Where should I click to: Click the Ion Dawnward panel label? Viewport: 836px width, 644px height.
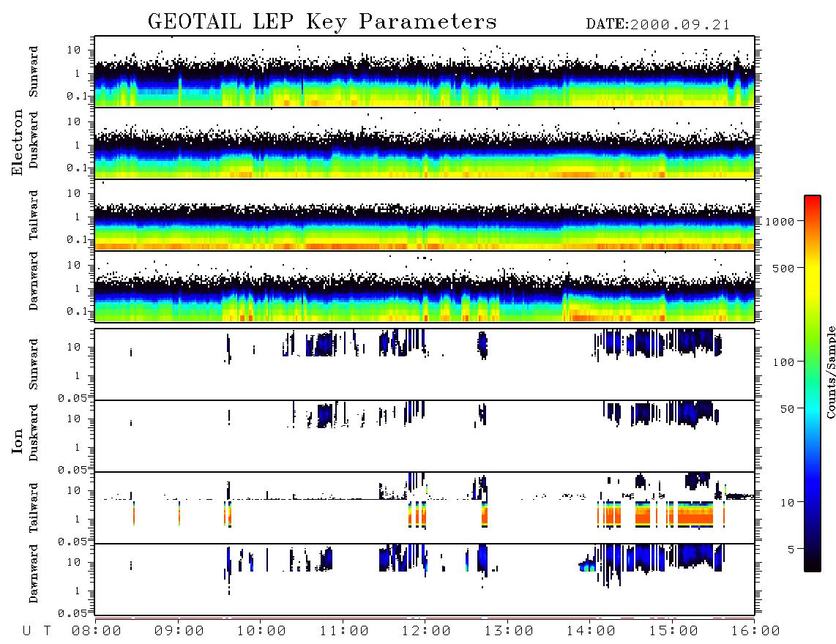[34, 574]
